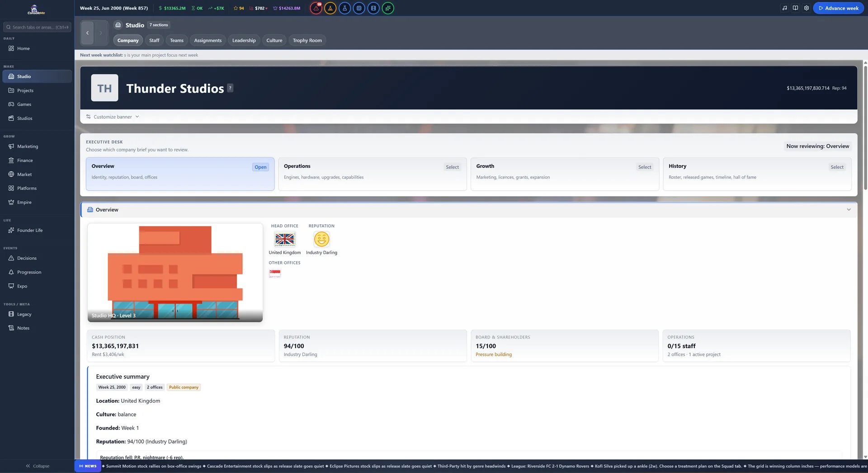Image resolution: width=868 pixels, height=473 pixels.
Task: Switch to the Staff tab
Action: click(154, 40)
